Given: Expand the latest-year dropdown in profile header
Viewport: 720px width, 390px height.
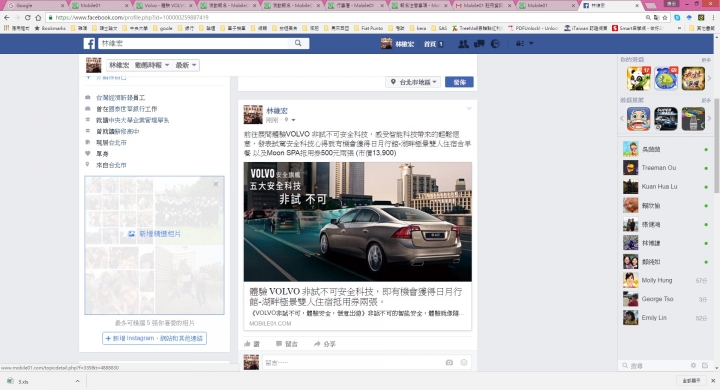Looking at the screenshot, I should (186, 65).
